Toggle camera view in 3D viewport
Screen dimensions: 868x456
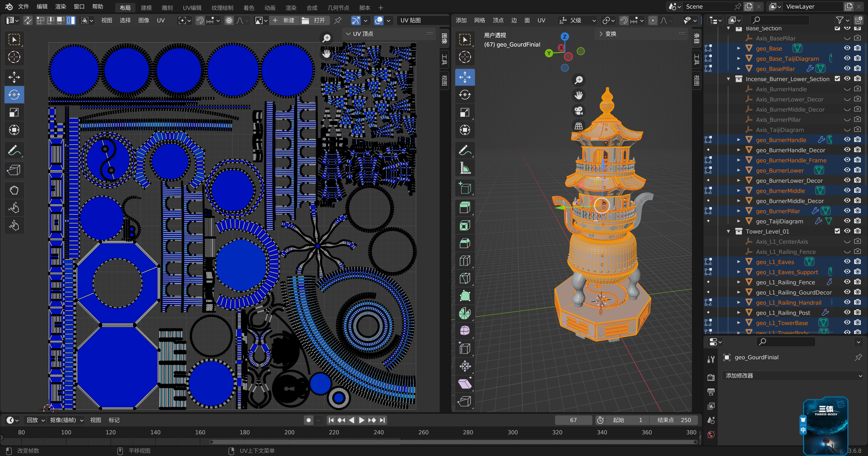(579, 110)
